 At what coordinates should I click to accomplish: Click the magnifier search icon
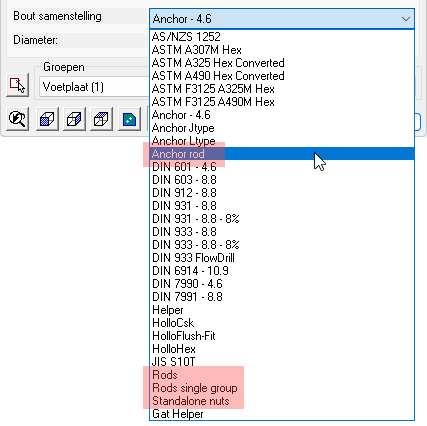[17, 119]
